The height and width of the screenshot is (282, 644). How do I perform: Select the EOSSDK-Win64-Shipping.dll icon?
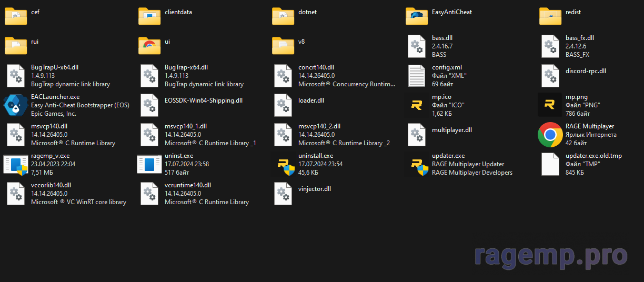pos(149,105)
